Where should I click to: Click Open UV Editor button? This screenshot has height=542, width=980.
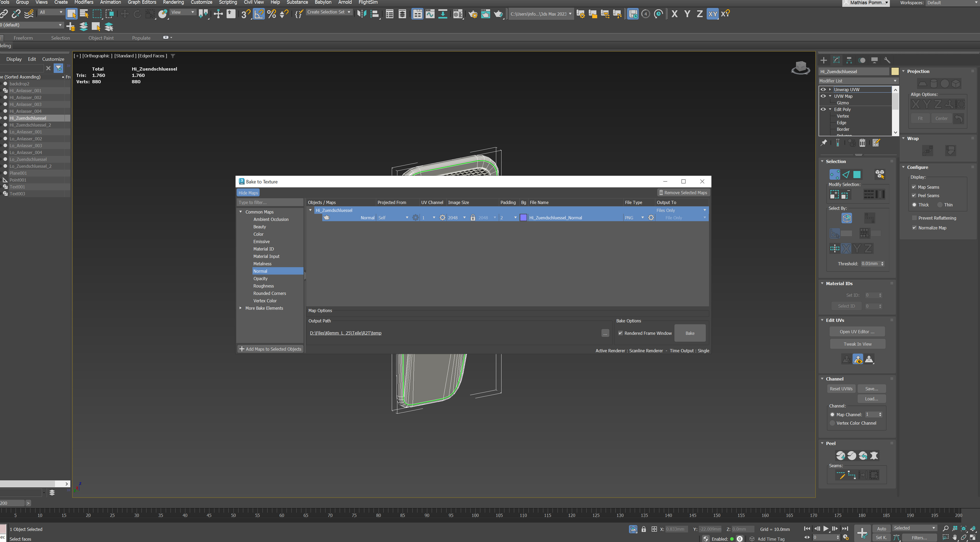857,331
